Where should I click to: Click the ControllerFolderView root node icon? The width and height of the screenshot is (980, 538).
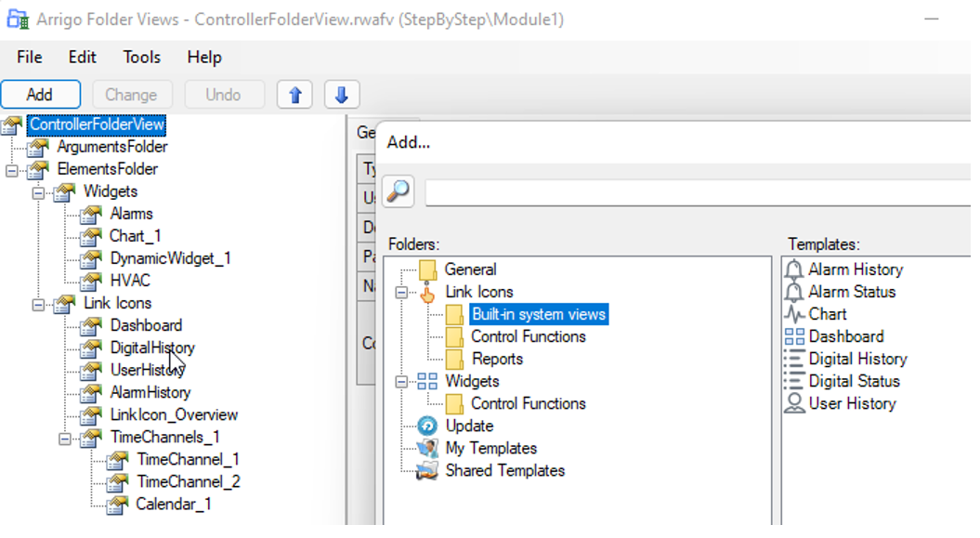point(12,125)
